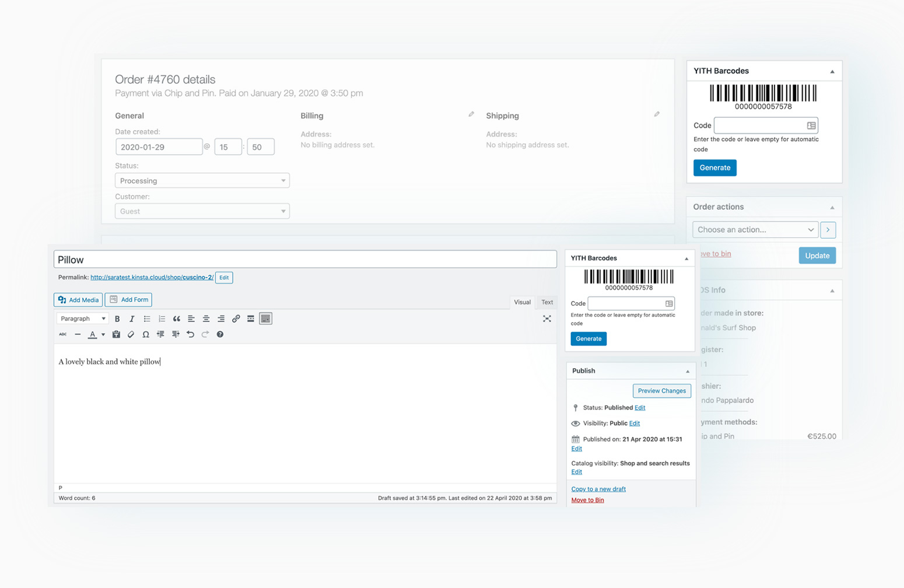Open the text color picker dropdown

[x=103, y=334]
